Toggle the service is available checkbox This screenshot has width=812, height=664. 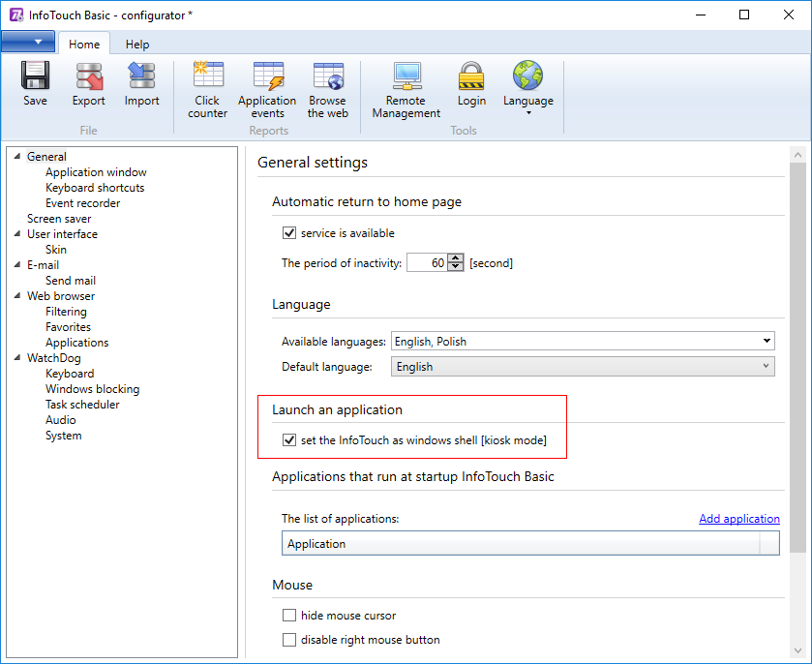[289, 233]
